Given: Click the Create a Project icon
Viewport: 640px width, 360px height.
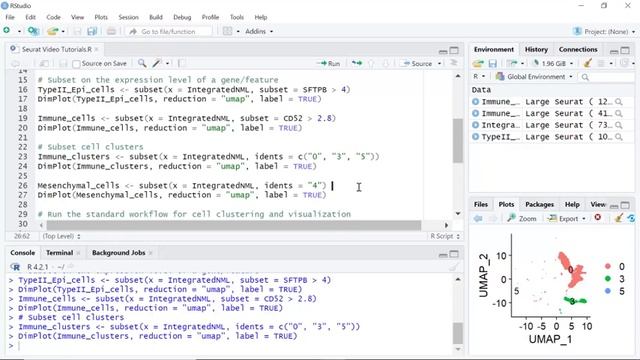Looking at the screenshot, I should 33,31.
